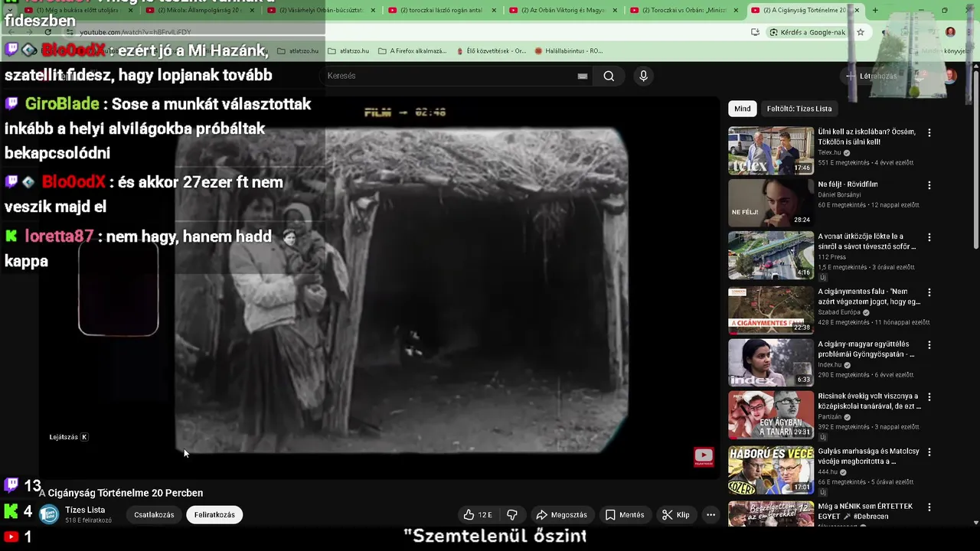Screen dimensions: 980x551
Task: Dislike the video with the thumbs-down icon
Action: coord(512,515)
